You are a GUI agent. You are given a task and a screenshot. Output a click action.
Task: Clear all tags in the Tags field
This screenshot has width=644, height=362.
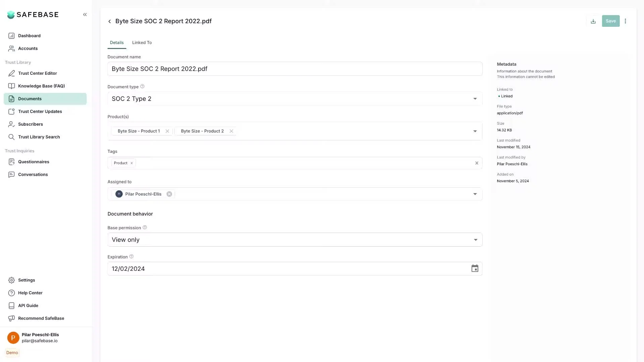click(477, 163)
